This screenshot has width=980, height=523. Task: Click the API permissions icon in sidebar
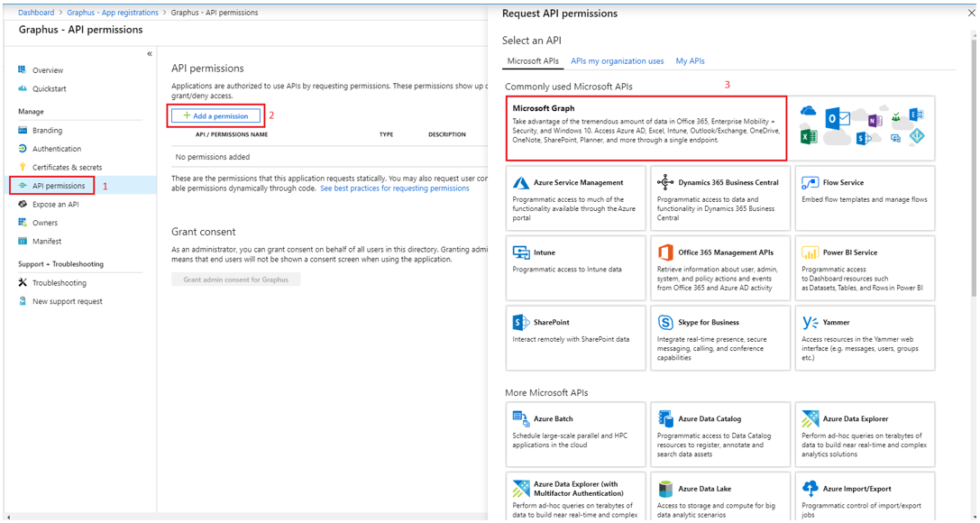[23, 186]
